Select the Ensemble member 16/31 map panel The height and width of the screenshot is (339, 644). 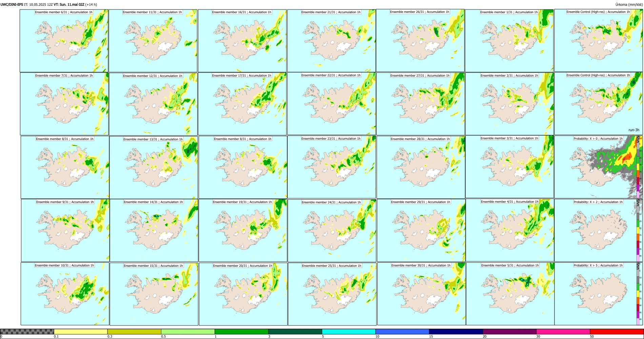coord(242,41)
